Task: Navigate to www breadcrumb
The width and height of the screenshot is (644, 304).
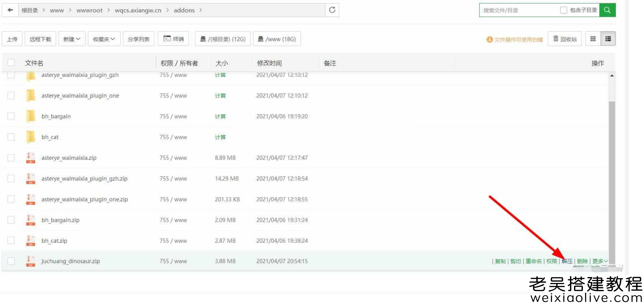Action: tap(57, 11)
